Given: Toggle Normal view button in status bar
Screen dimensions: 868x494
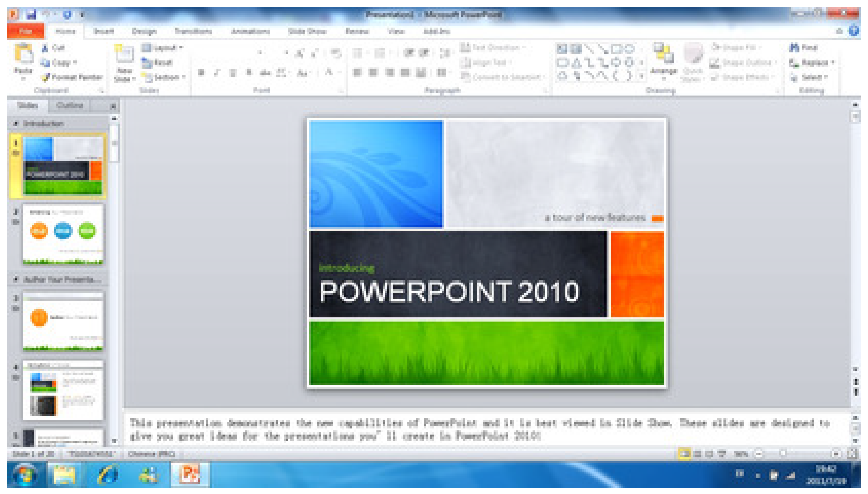Looking at the screenshot, I should tap(684, 454).
